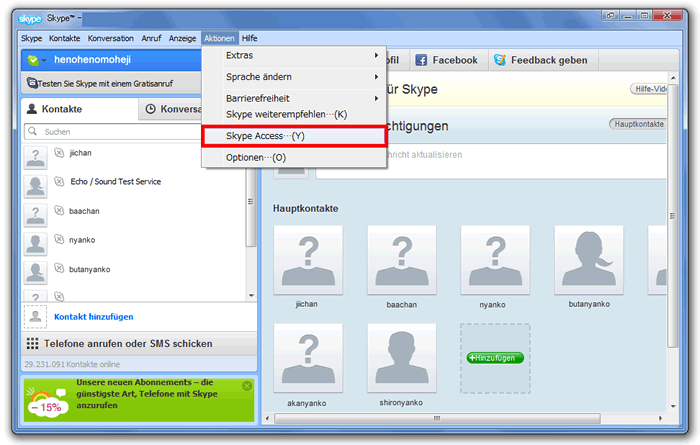
Task: Click the status message update field
Action: pos(491,162)
